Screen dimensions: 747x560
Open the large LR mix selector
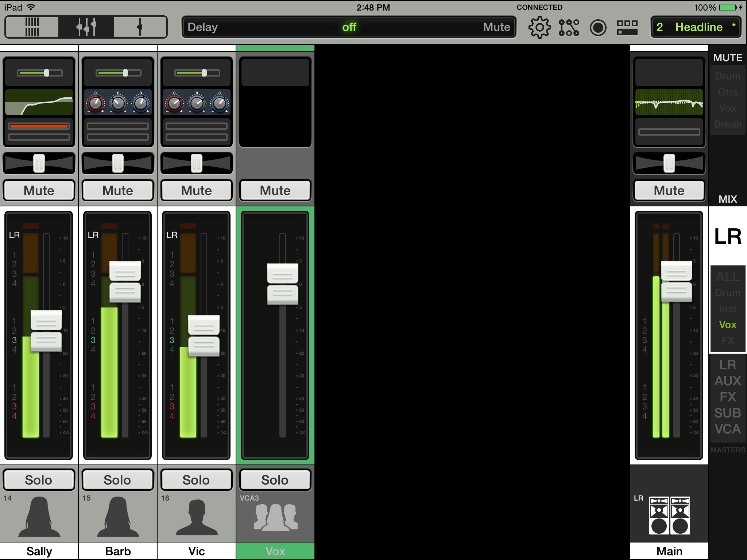[728, 236]
